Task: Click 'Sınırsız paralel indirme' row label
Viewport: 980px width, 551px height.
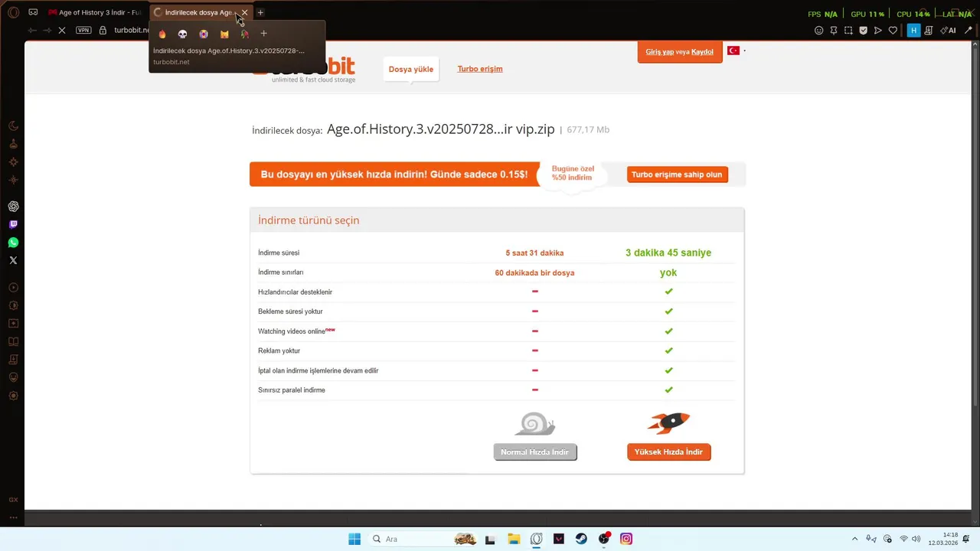Action: click(x=292, y=390)
